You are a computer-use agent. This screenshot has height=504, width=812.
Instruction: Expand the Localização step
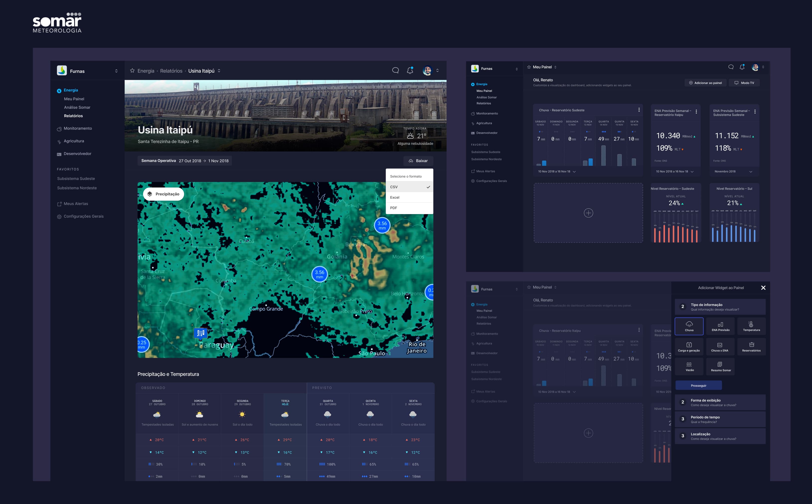[720, 436]
